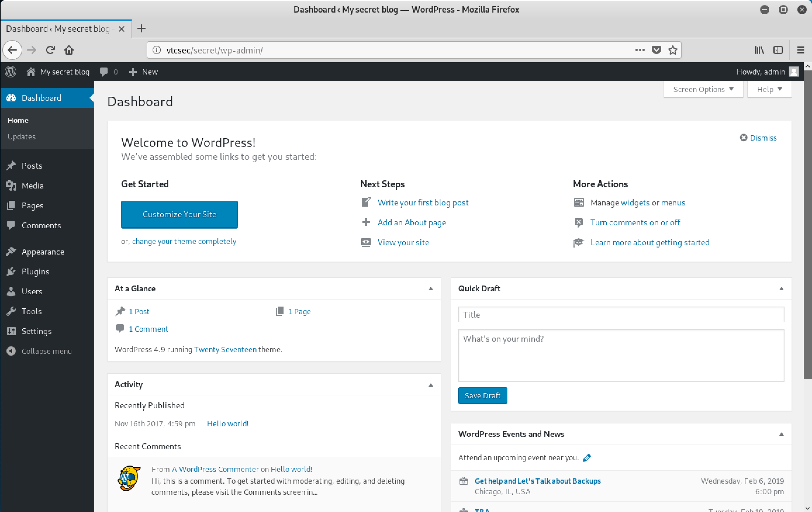Collapse the At a Glance panel
The image size is (812, 512).
coord(431,288)
